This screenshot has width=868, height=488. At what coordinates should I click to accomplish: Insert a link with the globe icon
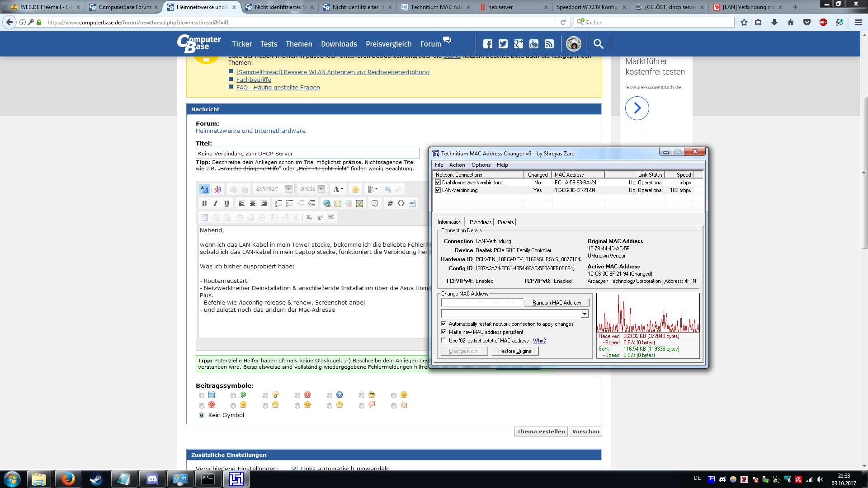326,203
